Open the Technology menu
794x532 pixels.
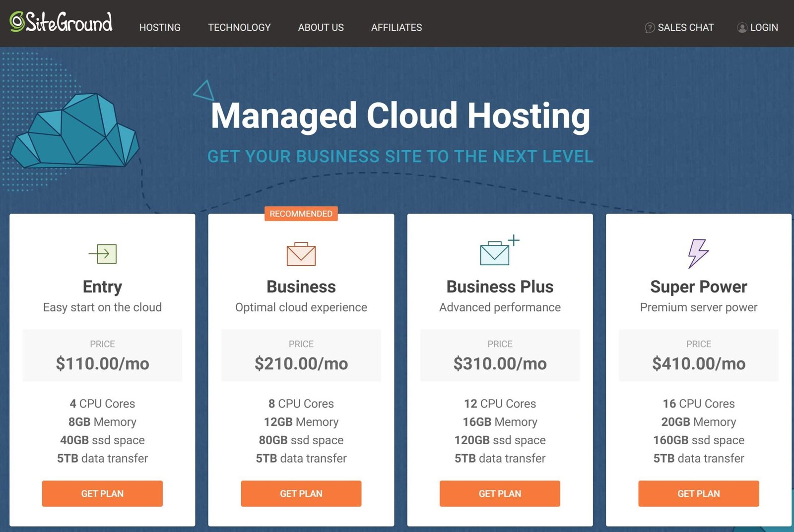239,28
